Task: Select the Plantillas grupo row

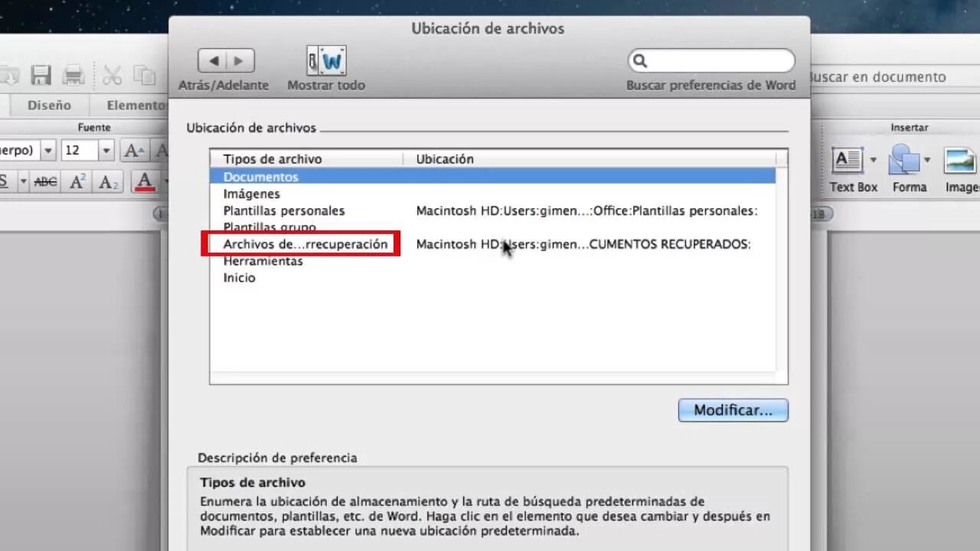Action: 493,227
